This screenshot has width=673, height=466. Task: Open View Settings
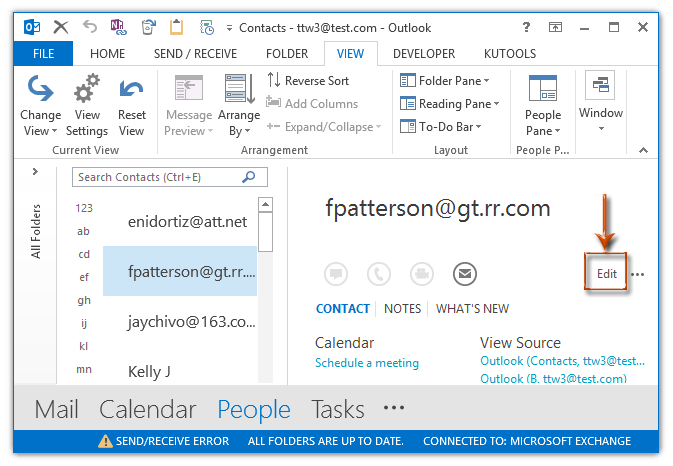pos(87,106)
